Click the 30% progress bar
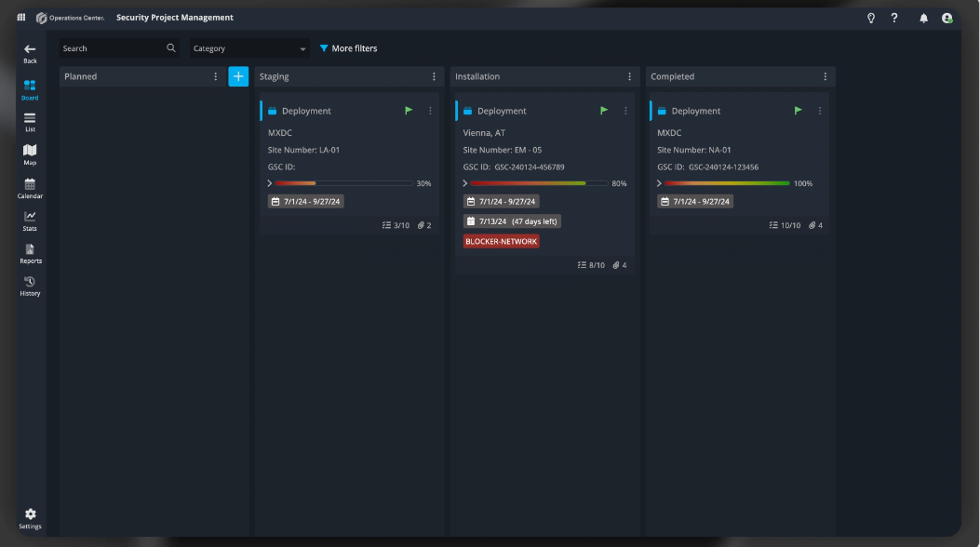The height and width of the screenshot is (547, 980). [x=343, y=183]
